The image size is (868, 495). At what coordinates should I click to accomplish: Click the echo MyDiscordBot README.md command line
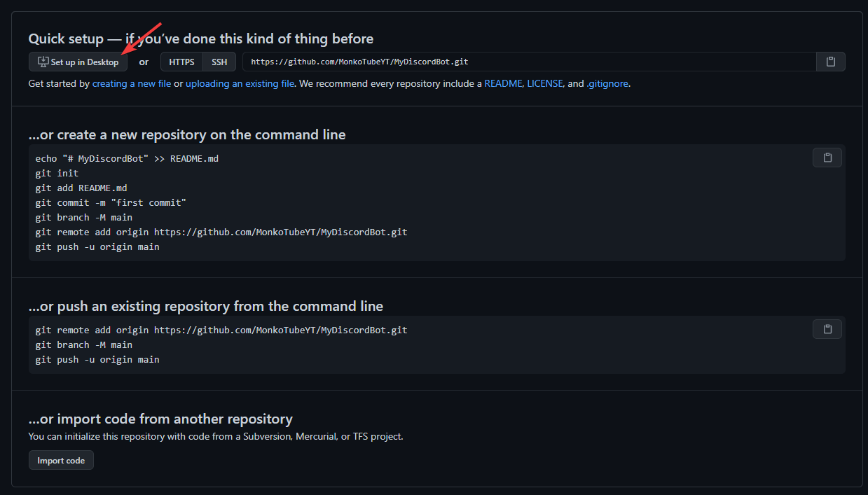127,159
